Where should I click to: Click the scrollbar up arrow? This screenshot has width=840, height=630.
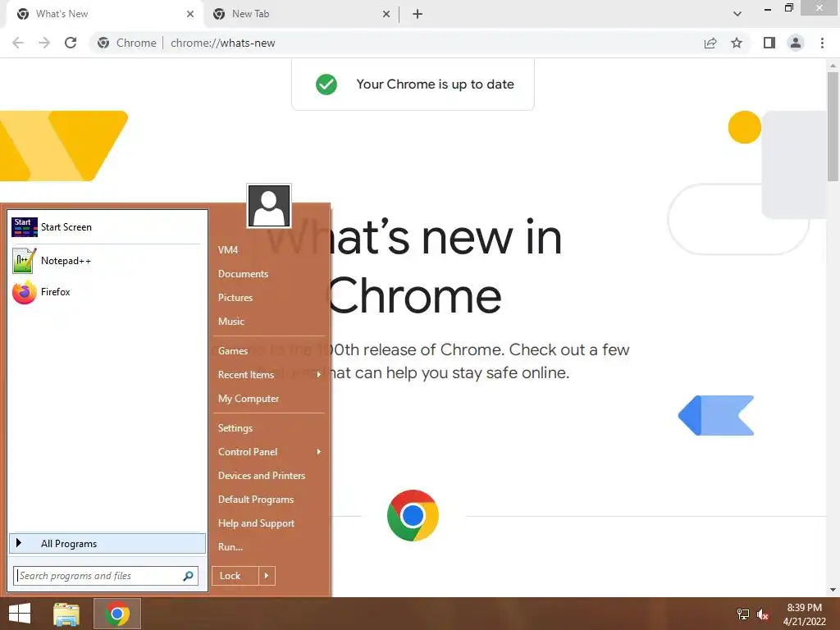[833, 66]
